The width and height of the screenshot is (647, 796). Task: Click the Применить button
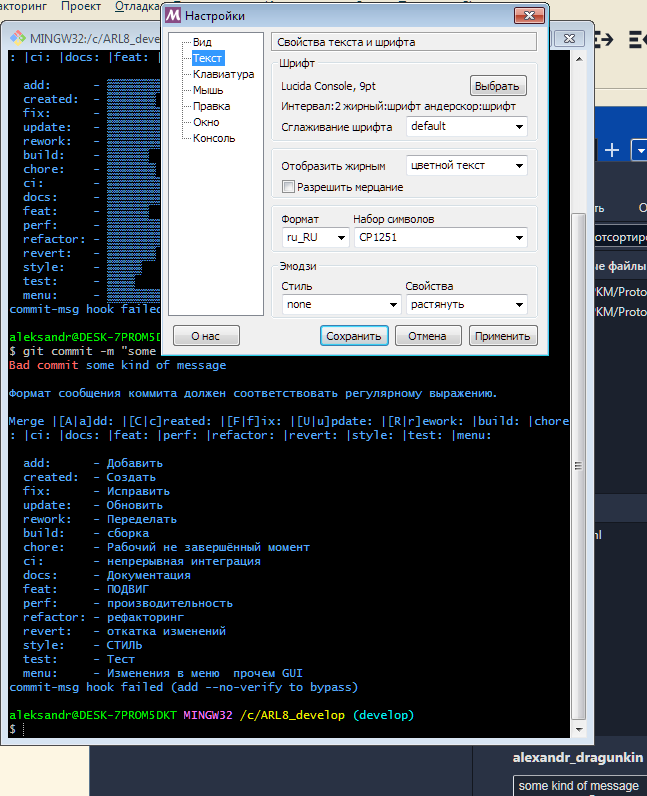click(503, 336)
